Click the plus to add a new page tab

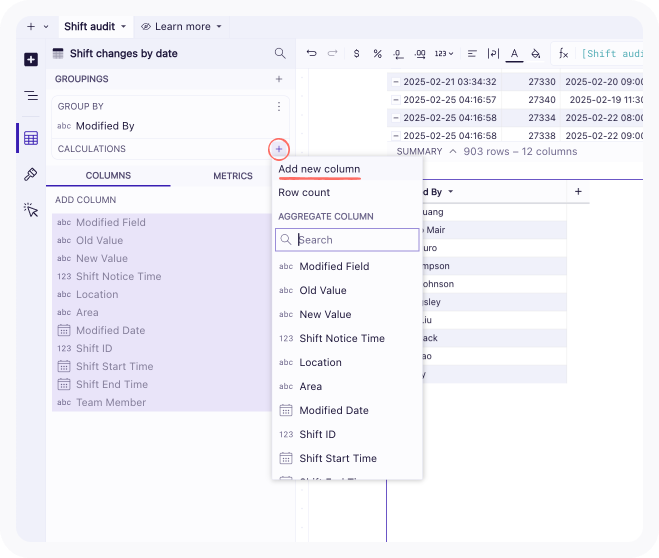click(31, 26)
